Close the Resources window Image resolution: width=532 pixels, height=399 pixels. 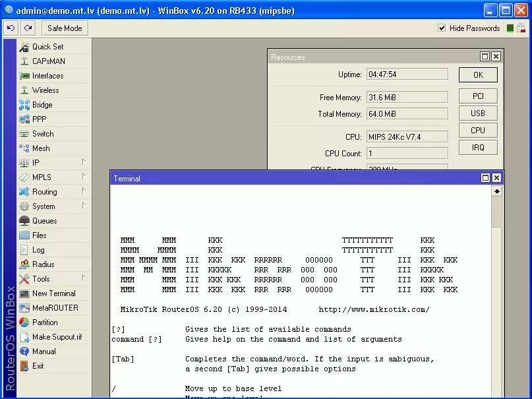pyautogui.click(x=496, y=57)
